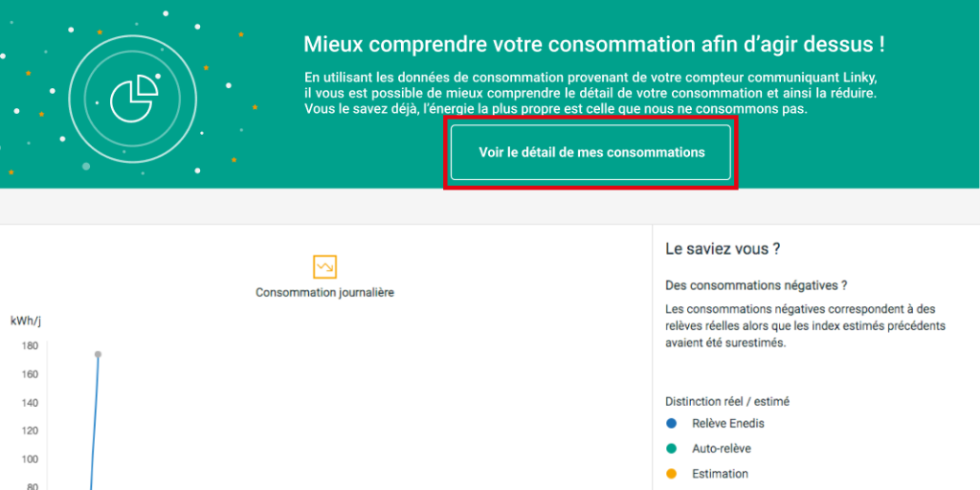Click the "Distinction réel / estimé" legend title

point(727,401)
